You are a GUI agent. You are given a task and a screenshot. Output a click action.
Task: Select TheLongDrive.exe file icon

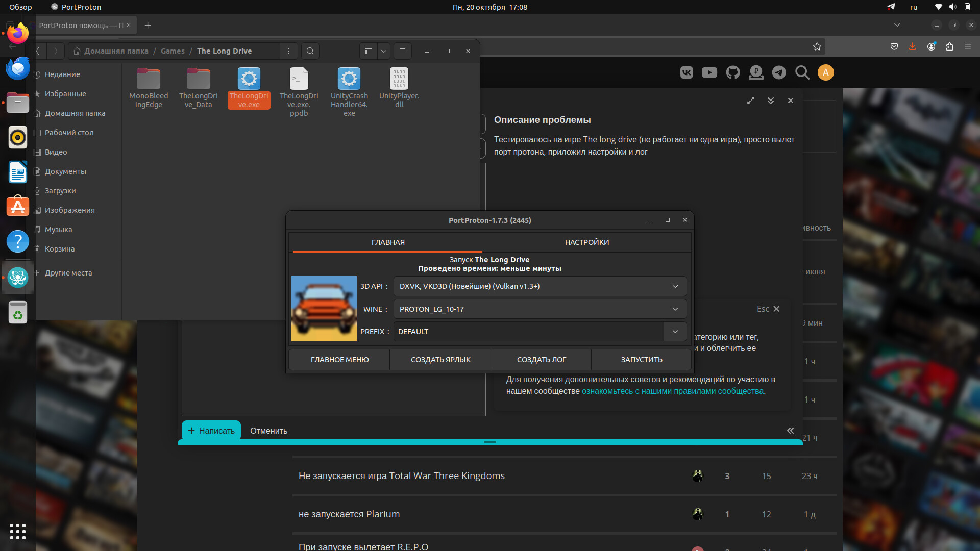tap(249, 79)
